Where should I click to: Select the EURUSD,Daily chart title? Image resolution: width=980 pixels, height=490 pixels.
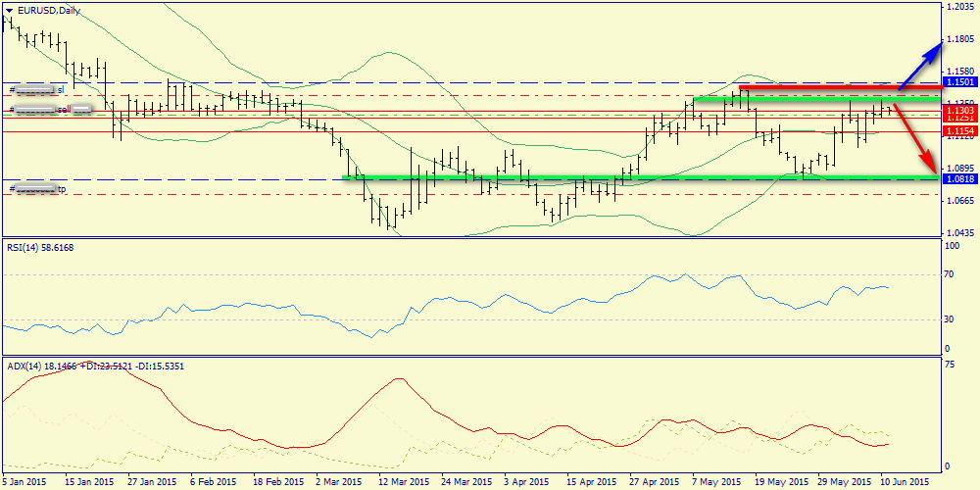coord(49,10)
